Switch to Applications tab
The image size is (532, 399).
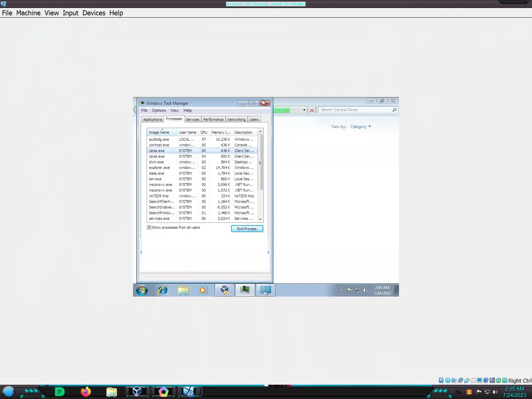(x=153, y=119)
